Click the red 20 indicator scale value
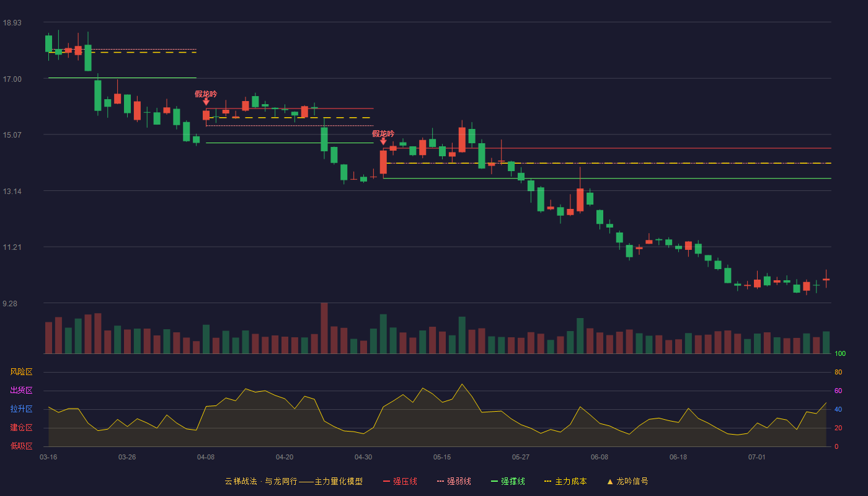Image resolution: width=868 pixels, height=496 pixels. [x=838, y=428]
